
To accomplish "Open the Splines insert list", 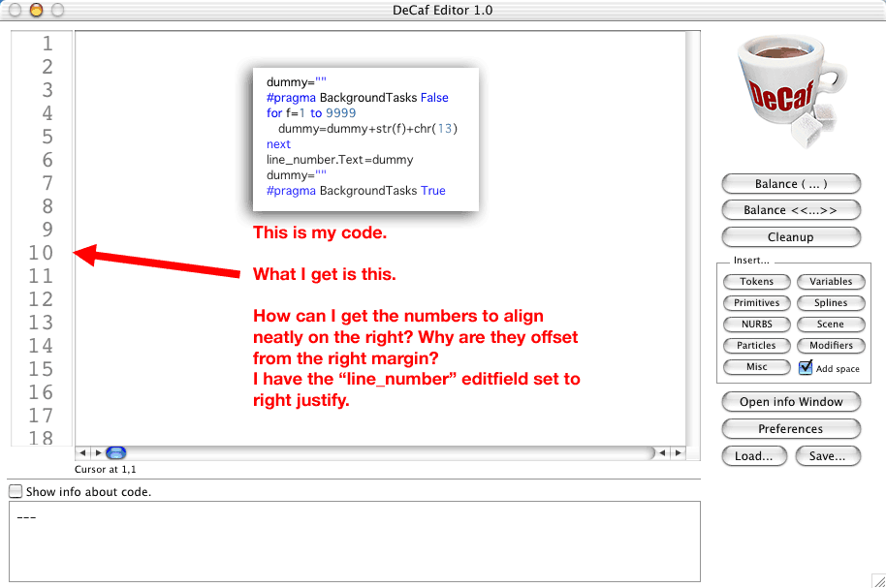I will point(831,303).
